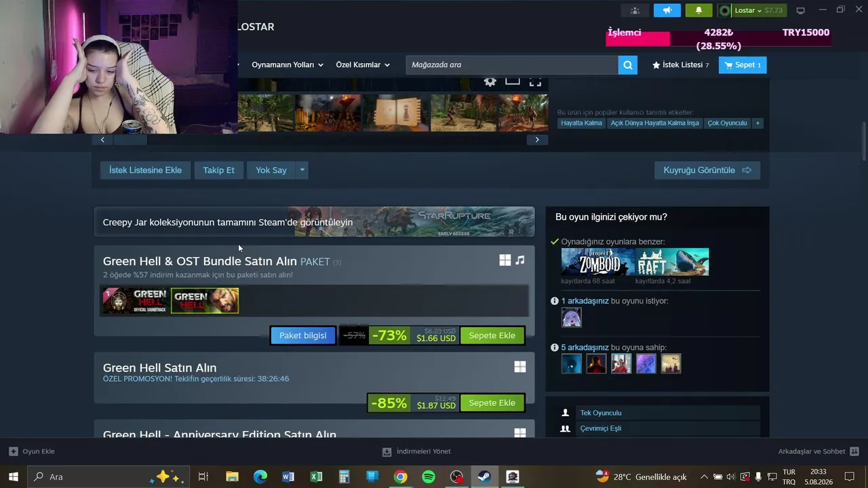Open Google Chrome from the taskbar
The width and height of the screenshot is (868, 488).
pos(400,476)
